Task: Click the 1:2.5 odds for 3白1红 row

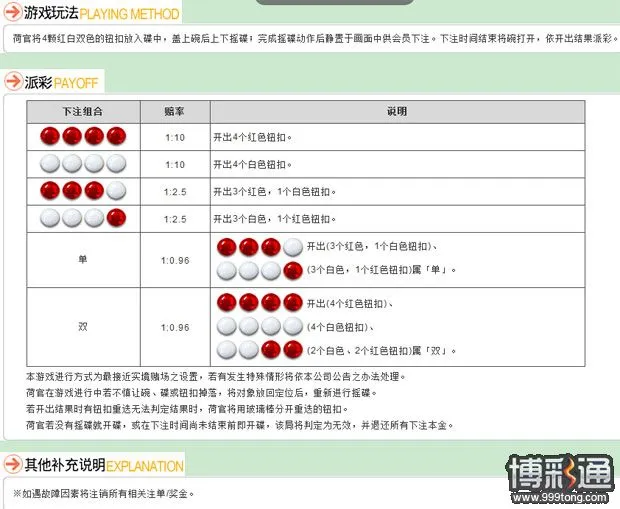Action: coord(175,219)
